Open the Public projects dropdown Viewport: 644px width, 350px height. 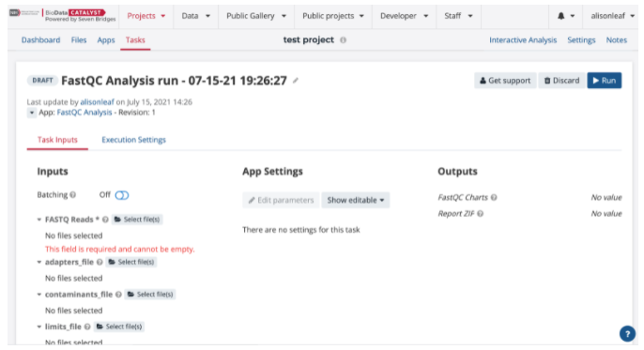(x=333, y=16)
